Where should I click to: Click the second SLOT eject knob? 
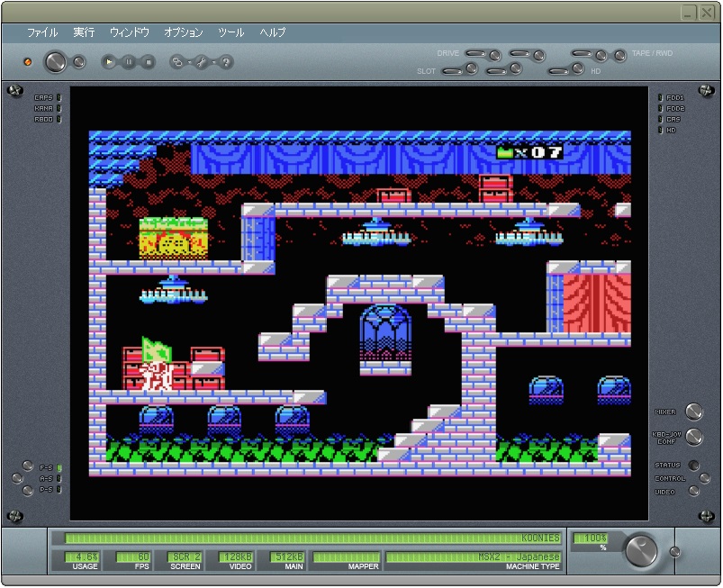point(516,68)
